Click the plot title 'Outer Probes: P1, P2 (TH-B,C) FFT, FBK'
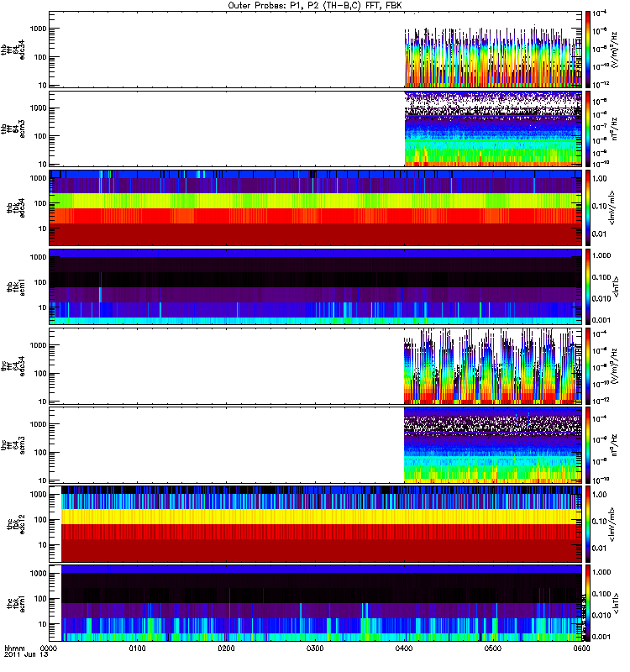The width and height of the screenshot is (630, 672). (x=315, y=6)
